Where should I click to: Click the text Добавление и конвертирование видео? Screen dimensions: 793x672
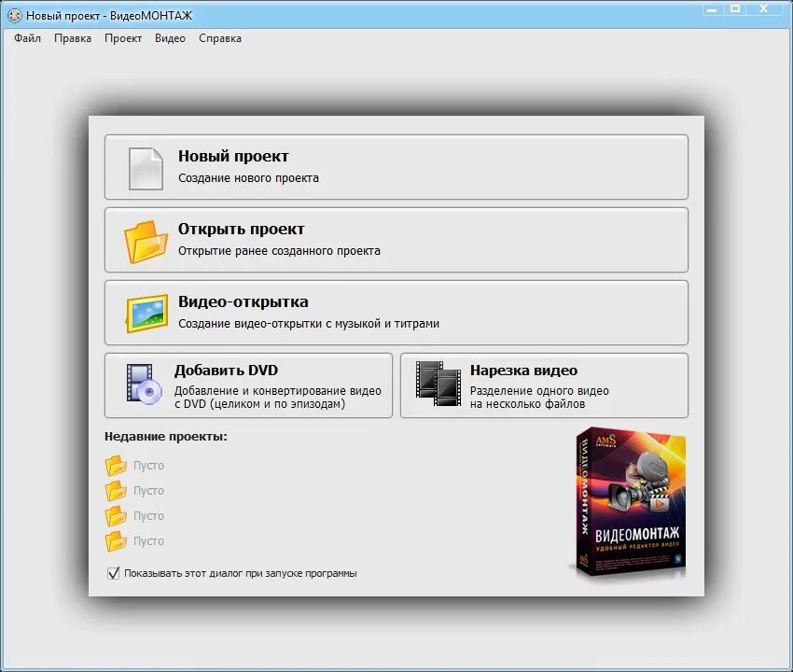278,391
